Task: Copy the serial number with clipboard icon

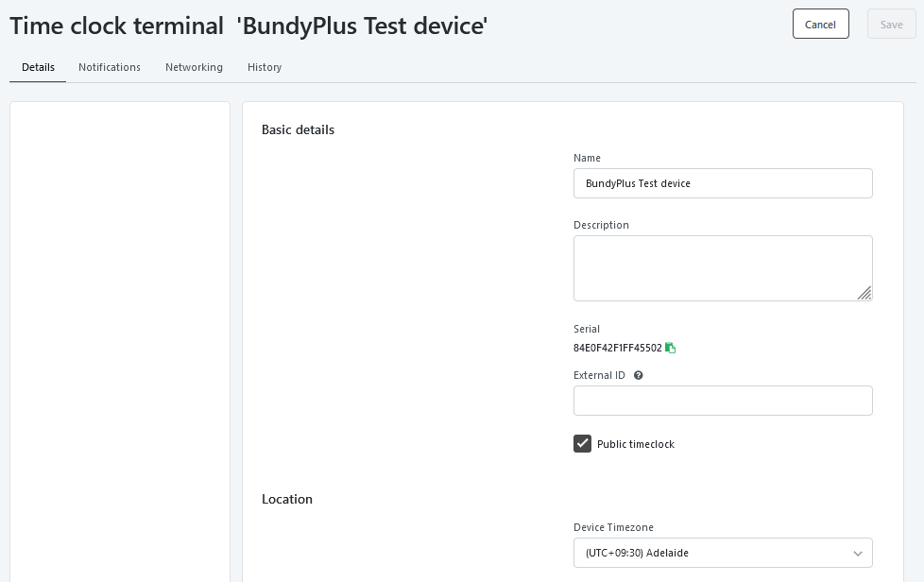Action: tap(670, 348)
